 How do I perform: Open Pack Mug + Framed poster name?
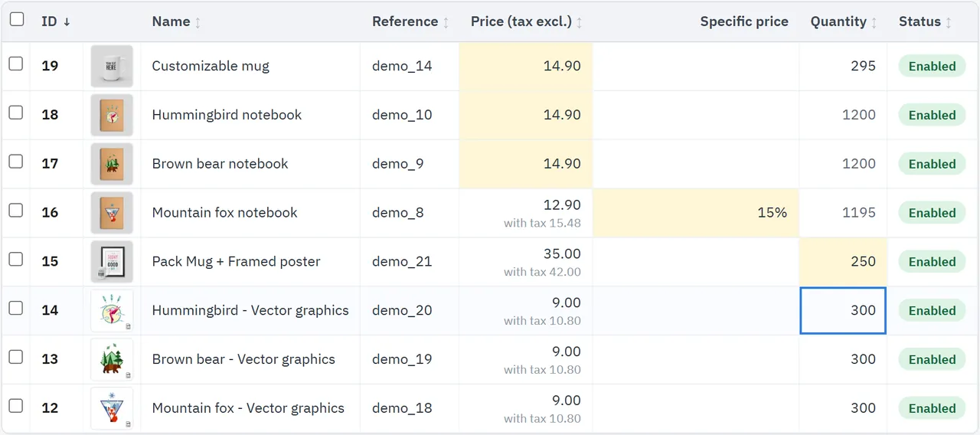click(236, 262)
